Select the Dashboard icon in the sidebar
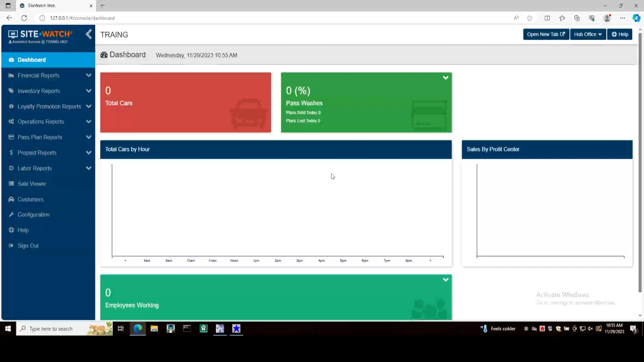The height and width of the screenshot is (362, 644). [11, 60]
